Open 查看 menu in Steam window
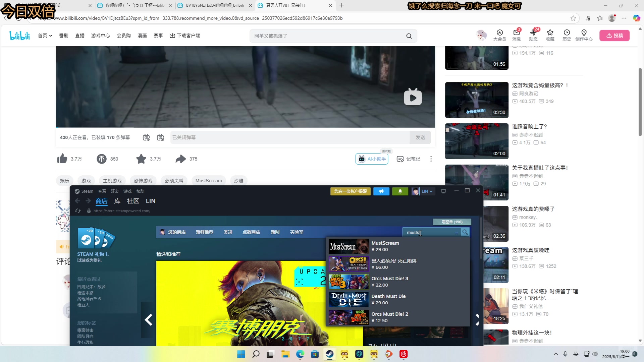Viewport: 644px width, 362px height. tap(102, 191)
